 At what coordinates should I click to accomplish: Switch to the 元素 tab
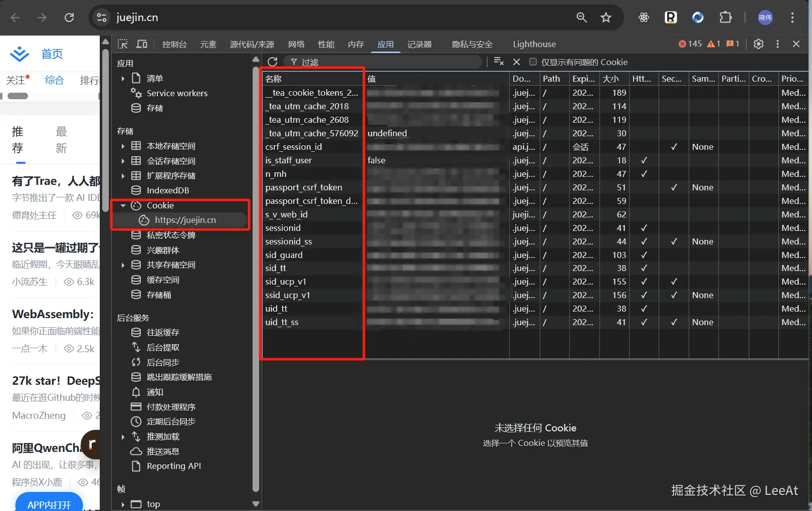tap(208, 44)
